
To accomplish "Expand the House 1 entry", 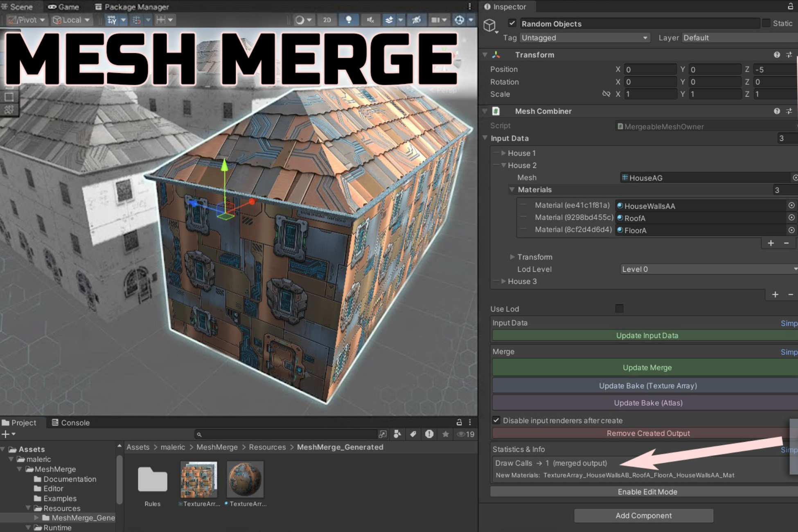I will point(504,153).
